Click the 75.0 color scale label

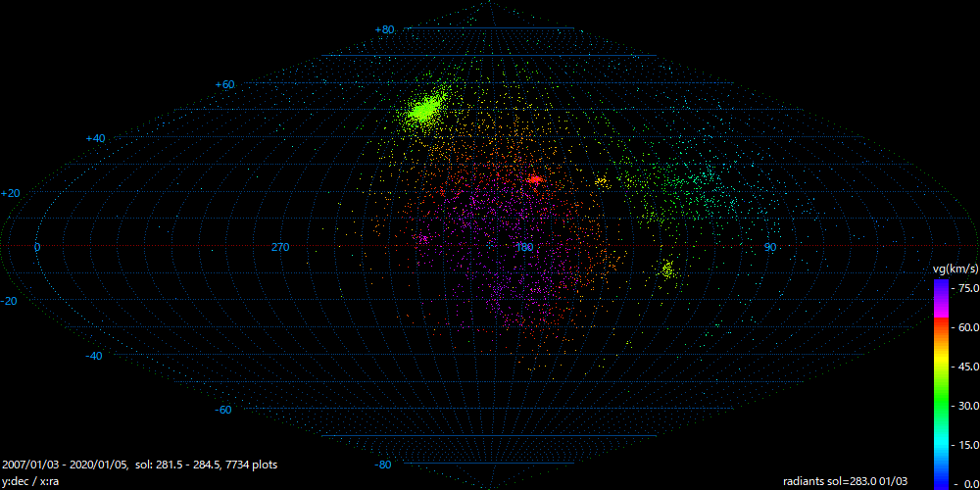(966, 288)
